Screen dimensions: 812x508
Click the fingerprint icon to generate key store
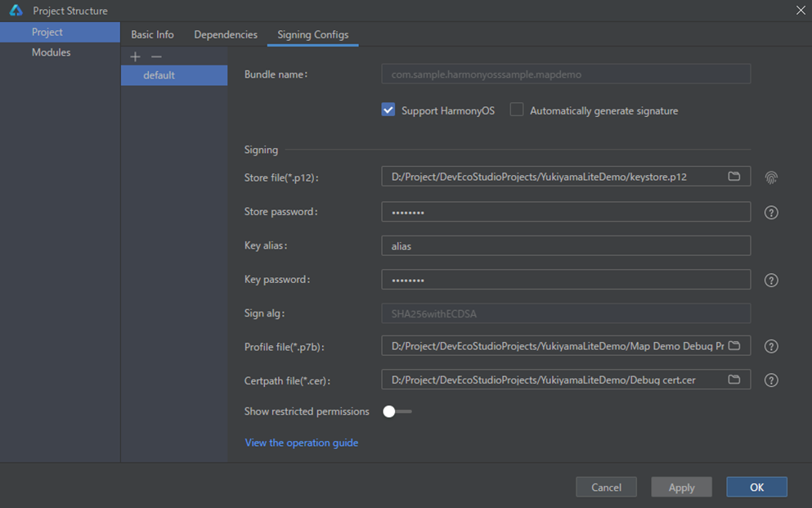tap(771, 178)
